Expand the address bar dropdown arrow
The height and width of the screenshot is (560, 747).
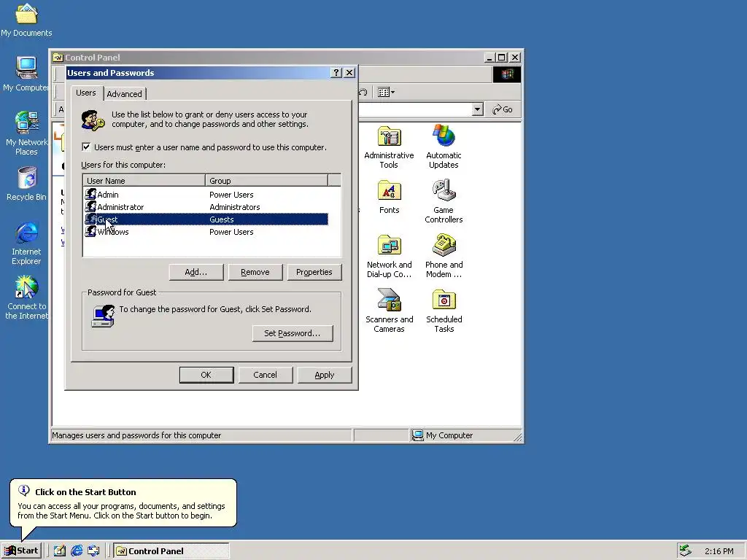click(x=477, y=109)
